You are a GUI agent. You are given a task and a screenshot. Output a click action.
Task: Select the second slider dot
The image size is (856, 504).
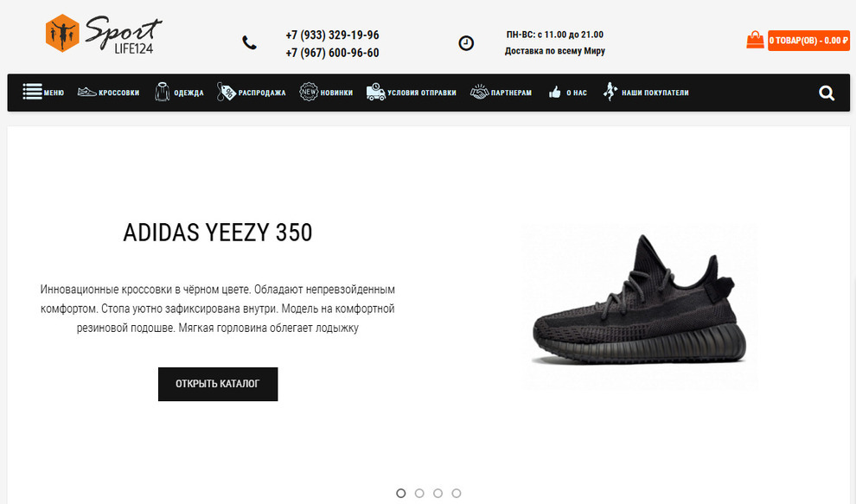[419, 493]
